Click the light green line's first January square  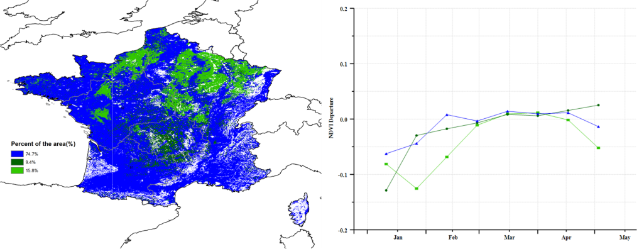pos(386,164)
